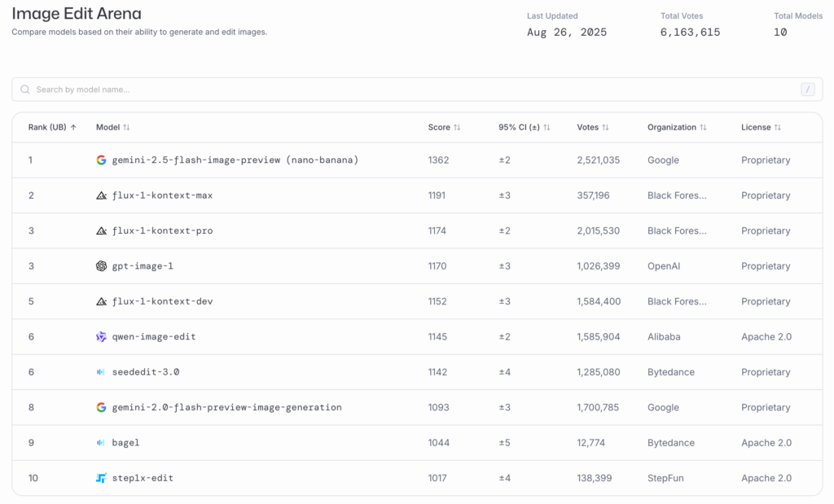Click the score value 1170
Viewport: 834px width, 504px height.
tap(437, 265)
